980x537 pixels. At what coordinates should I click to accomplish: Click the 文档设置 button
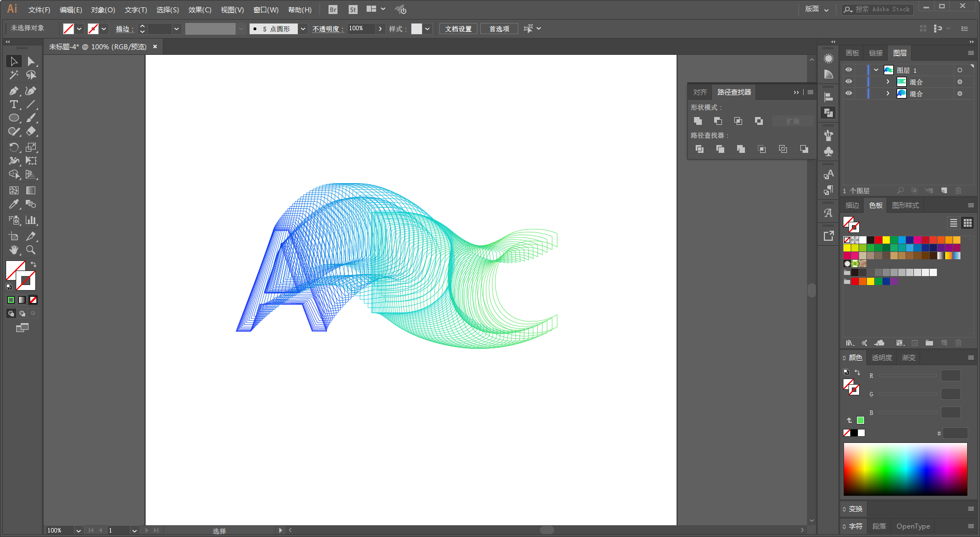pos(458,29)
